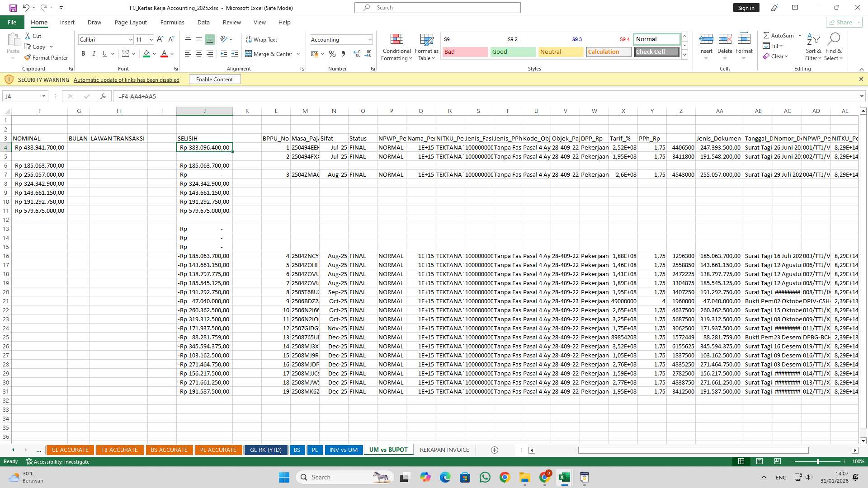Click the Percent Style icon
The width and height of the screenshot is (868, 488).
pyautogui.click(x=332, y=54)
